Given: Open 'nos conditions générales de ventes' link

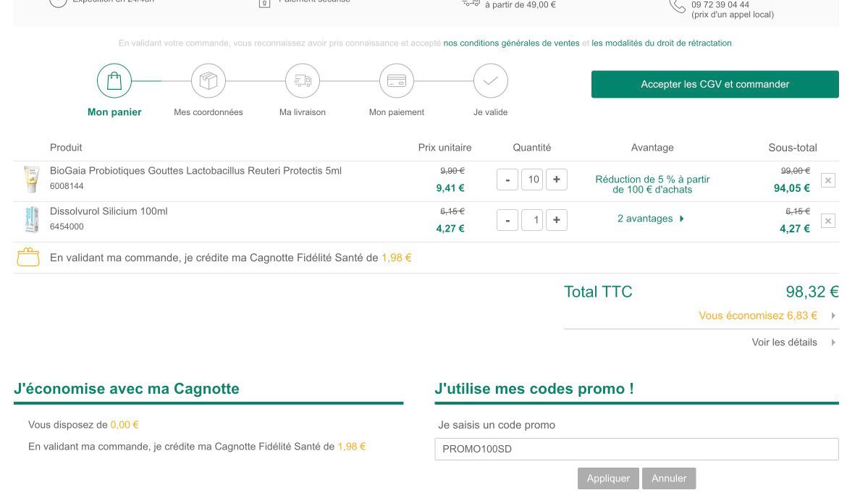Looking at the screenshot, I should click(x=511, y=43).
